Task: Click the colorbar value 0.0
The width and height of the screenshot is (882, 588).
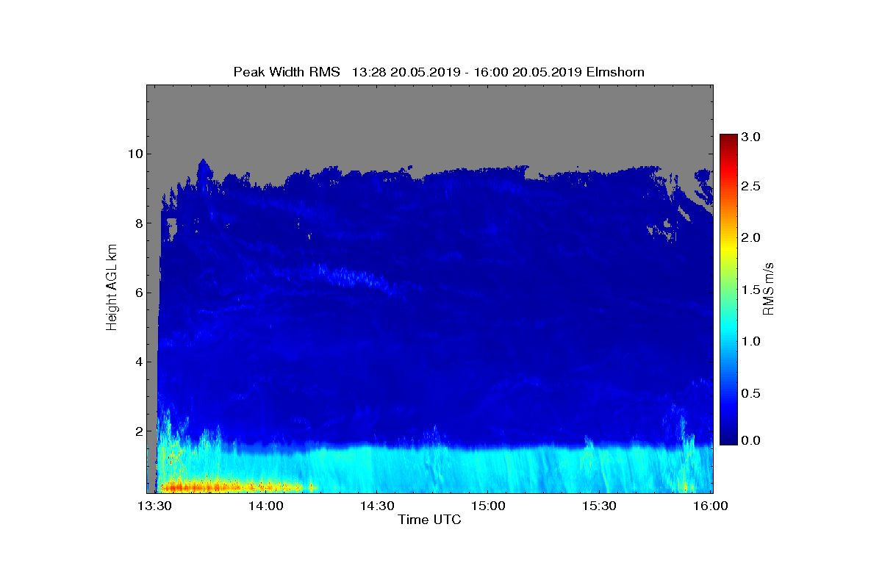Action: point(751,440)
